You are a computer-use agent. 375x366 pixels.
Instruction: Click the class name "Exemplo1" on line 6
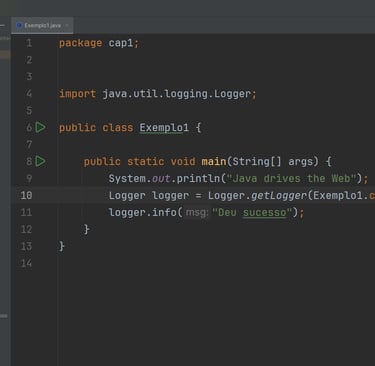pos(164,128)
